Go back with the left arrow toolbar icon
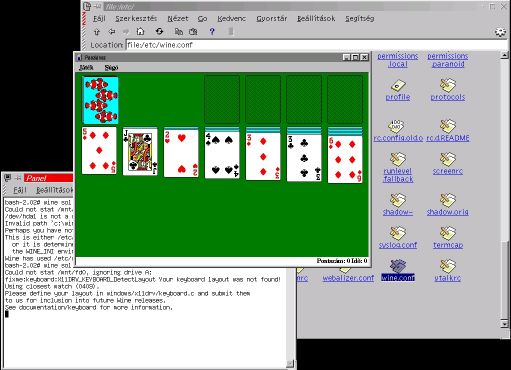 112,32
